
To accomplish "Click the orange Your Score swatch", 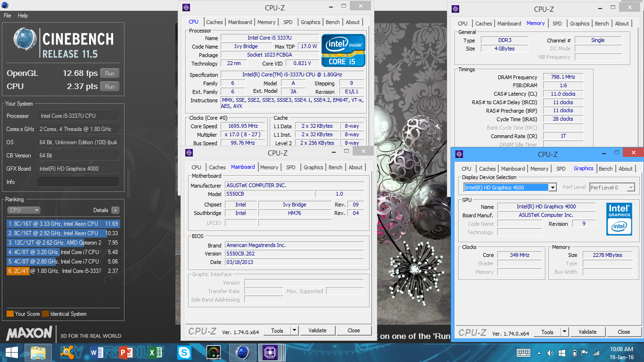I will [10, 314].
